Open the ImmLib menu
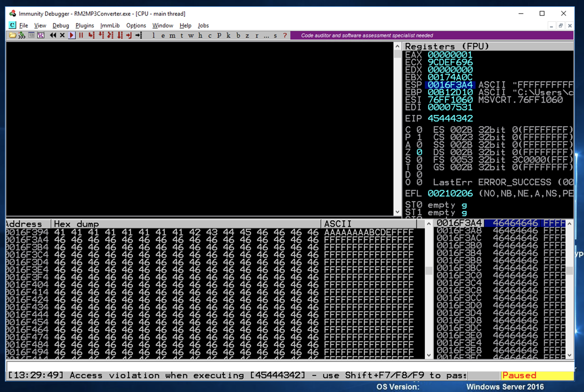The height and width of the screenshot is (392, 584). 110,25
